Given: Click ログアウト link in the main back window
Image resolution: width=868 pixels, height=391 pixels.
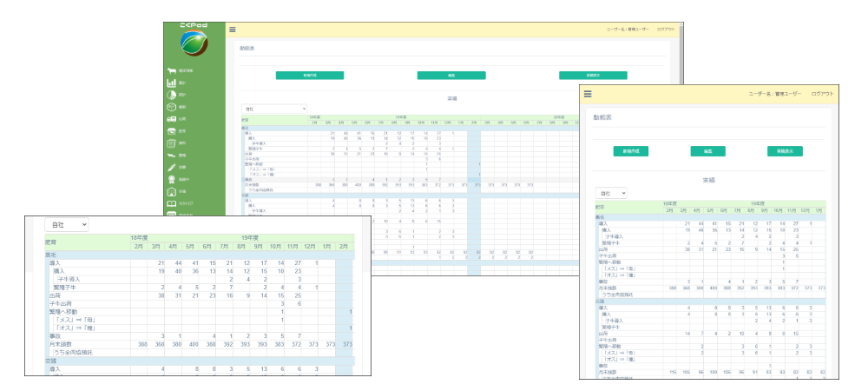Looking at the screenshot, I should tap(666, 29).
